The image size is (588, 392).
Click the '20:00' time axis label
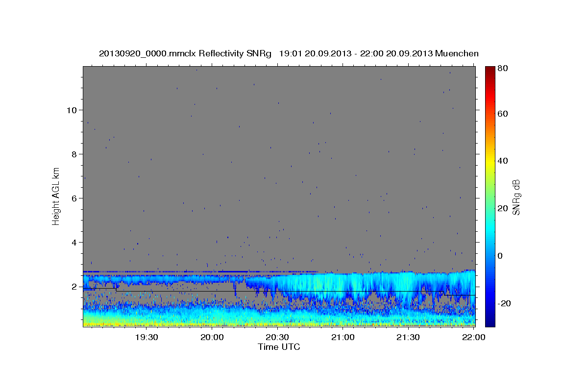[x=212, y=337]
